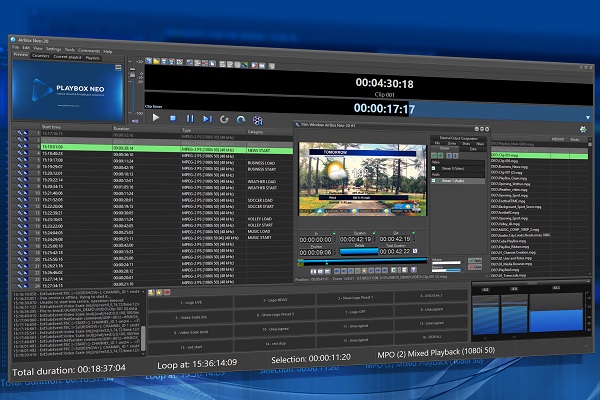The height and width of the screenshot is (400, 600).
Task: Click the Position timecode field 00:00:09:06
Action: point(316,253)
